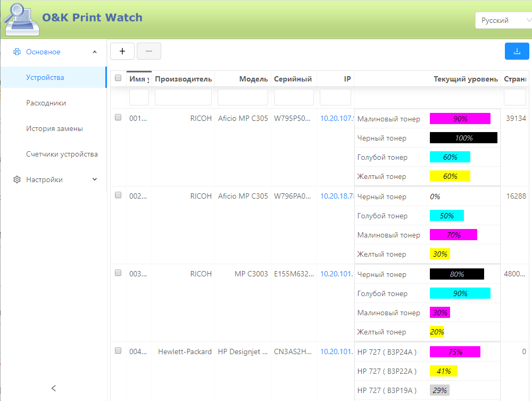
Task: Click the Серийный filter input field
Action: [x=294, y=97]
